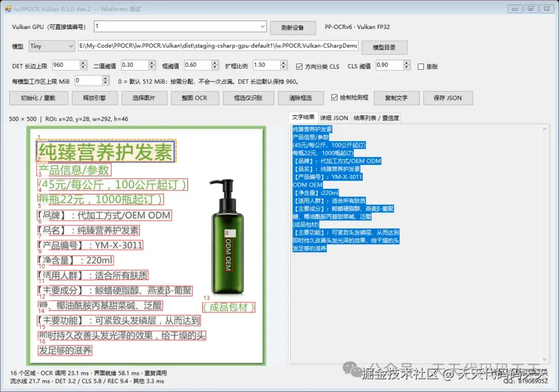Click result line ODM OEM in text results
The image size is (559, 392).
pos(307,185)
